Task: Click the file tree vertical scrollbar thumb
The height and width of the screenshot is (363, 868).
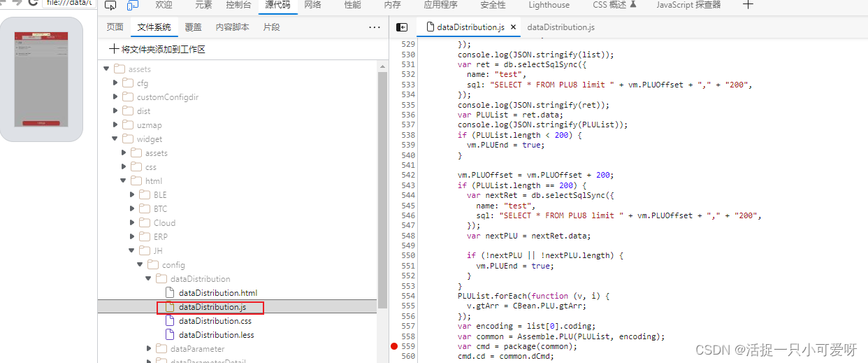Action: (x=382, y=189)
